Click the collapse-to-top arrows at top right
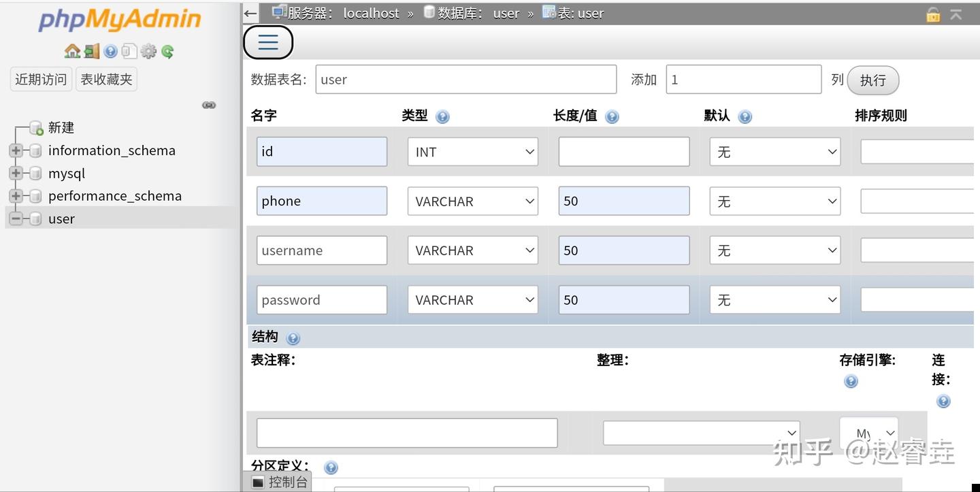The width and height of the screenshot is (980, 492). coord(956,13)
